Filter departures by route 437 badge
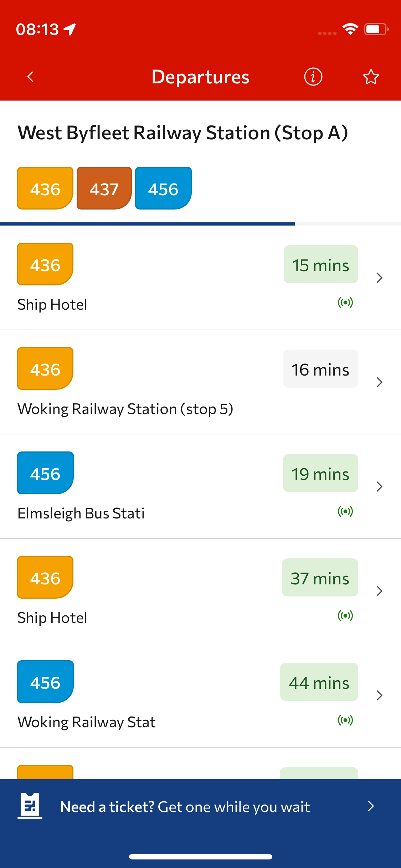 point(104,188)
